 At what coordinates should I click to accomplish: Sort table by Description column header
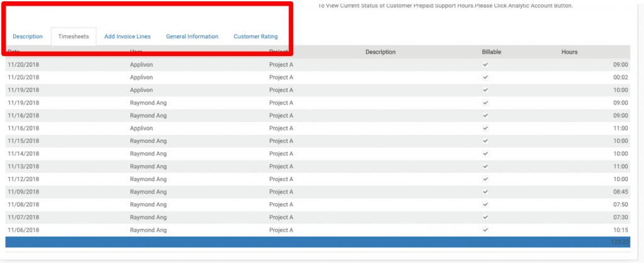pyautogui.click(x=380, y=52)
